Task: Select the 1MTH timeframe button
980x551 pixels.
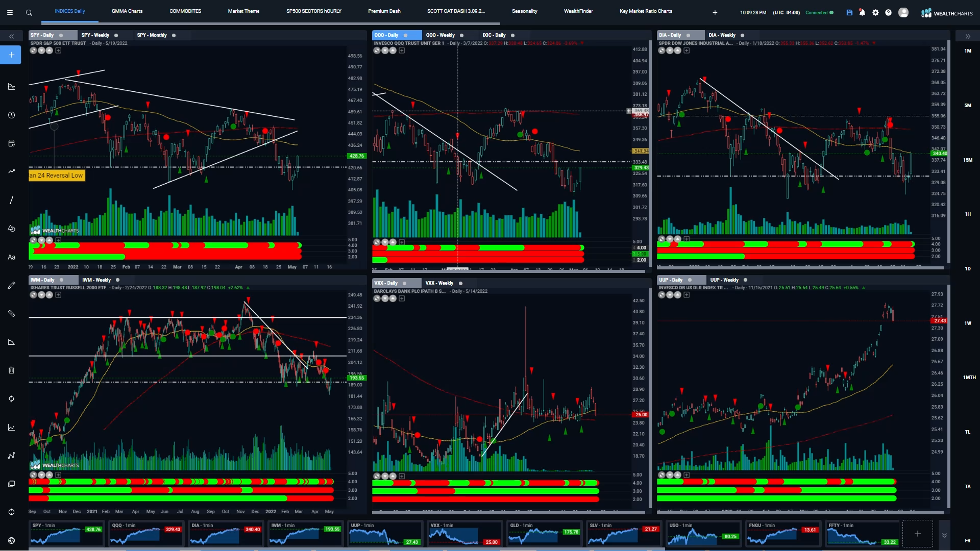Action: [969, 378]
